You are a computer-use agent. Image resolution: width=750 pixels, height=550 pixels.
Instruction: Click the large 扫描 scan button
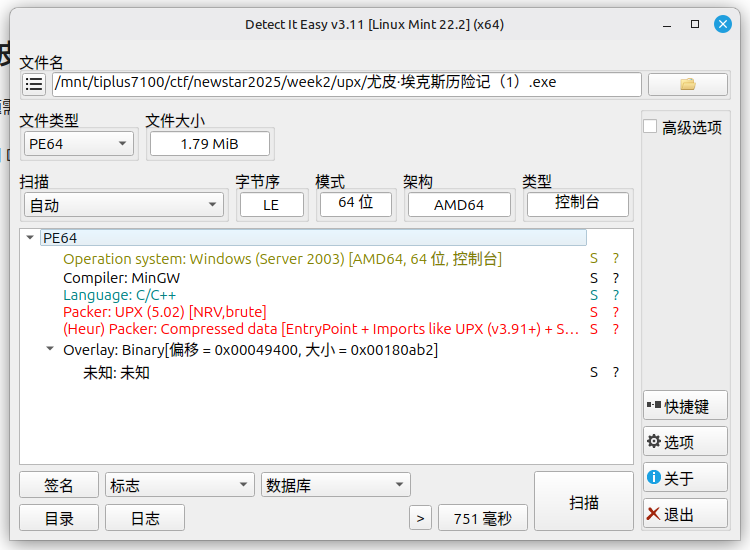(584, 502)
